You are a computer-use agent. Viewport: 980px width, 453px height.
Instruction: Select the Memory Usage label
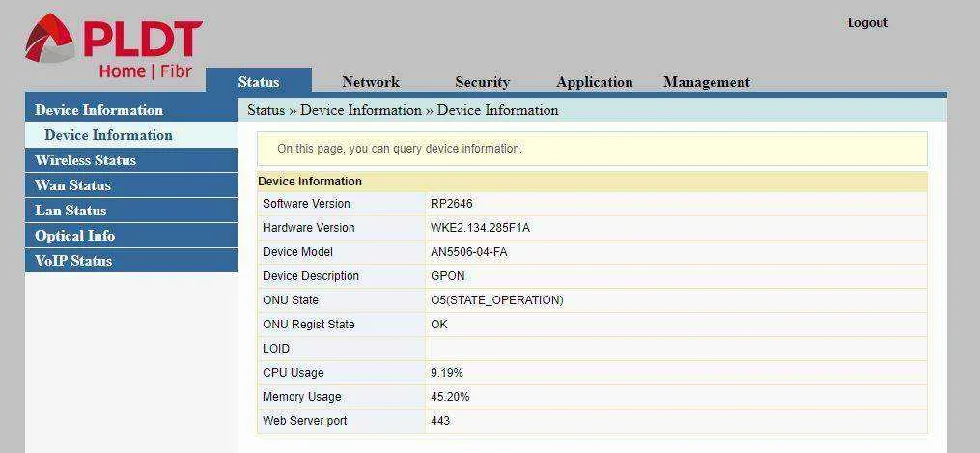(x=302, y=397)
